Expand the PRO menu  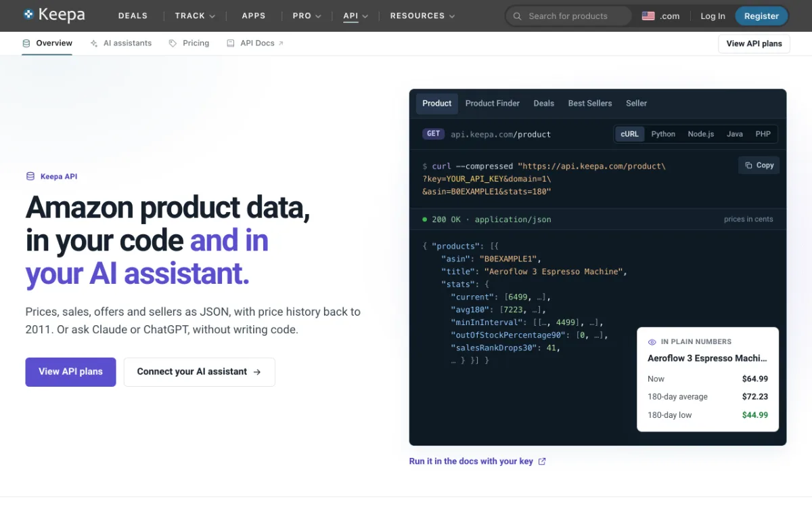(307, 16)
